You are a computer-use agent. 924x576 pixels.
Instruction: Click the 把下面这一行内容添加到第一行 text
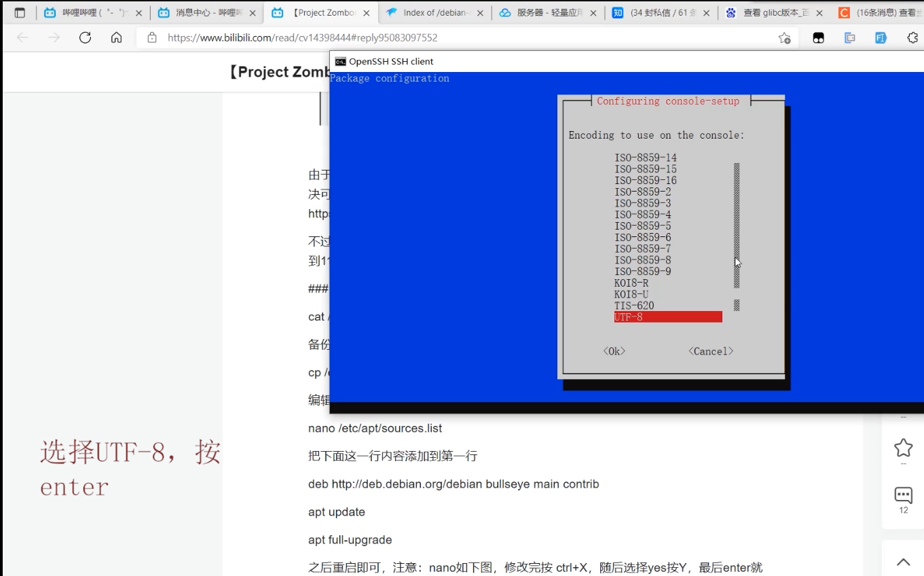pos(393,456)
